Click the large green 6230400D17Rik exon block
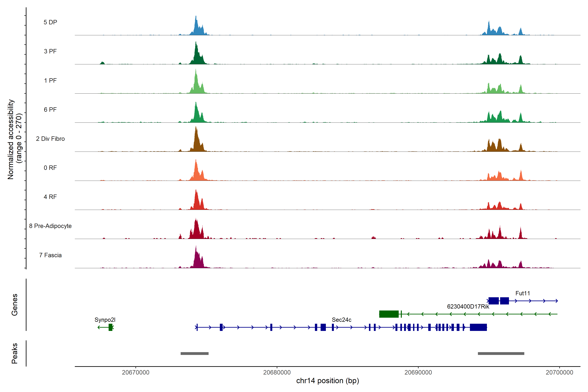 click(389, 314)
